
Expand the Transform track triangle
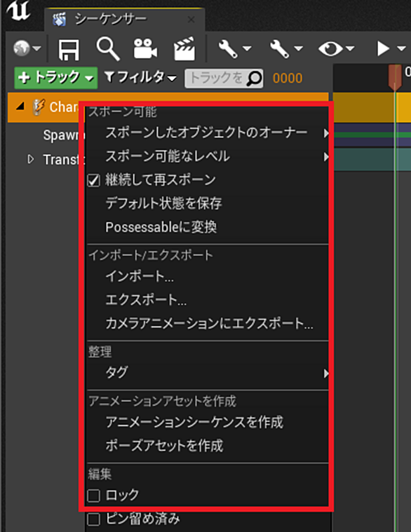pyautogui.click(x=31, y=159)
